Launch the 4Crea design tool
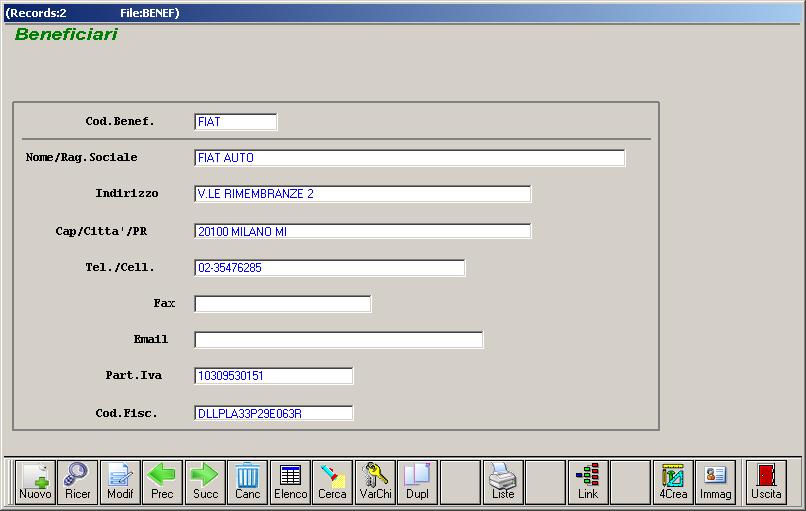 pyautogui.click(x=673, y=482)
